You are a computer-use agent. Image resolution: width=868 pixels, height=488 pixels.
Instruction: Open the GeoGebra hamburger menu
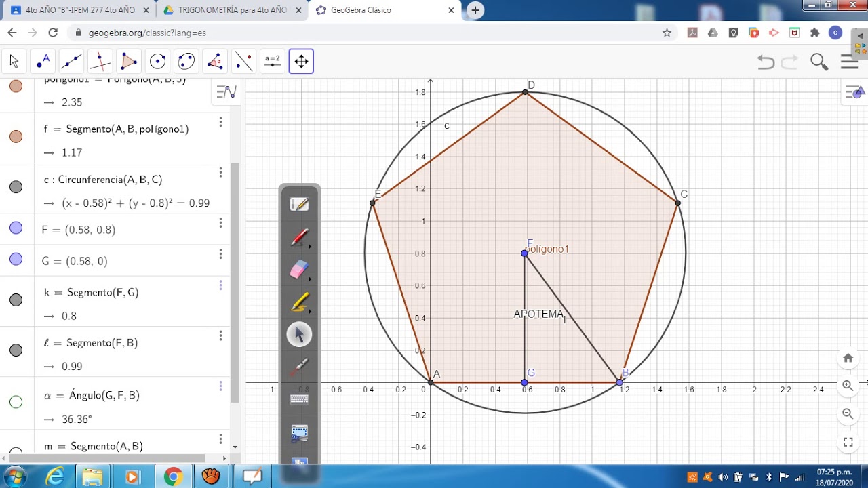coord(849,62)
